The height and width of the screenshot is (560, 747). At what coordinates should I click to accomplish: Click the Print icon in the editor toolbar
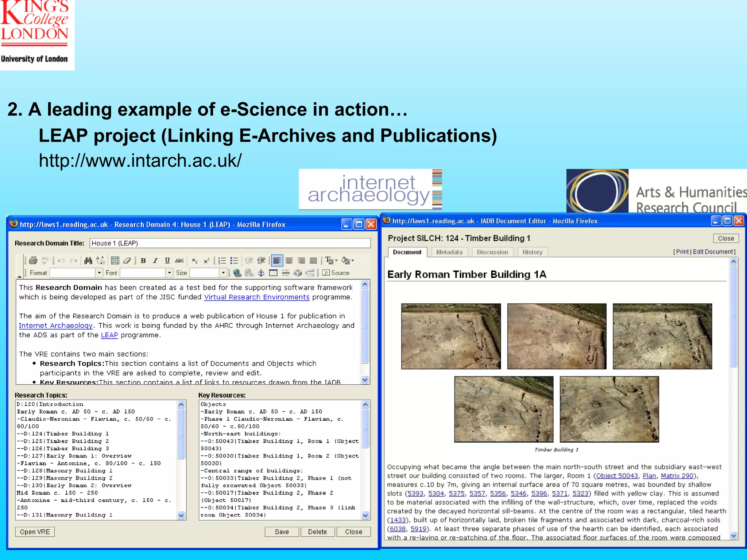[33, 260]
